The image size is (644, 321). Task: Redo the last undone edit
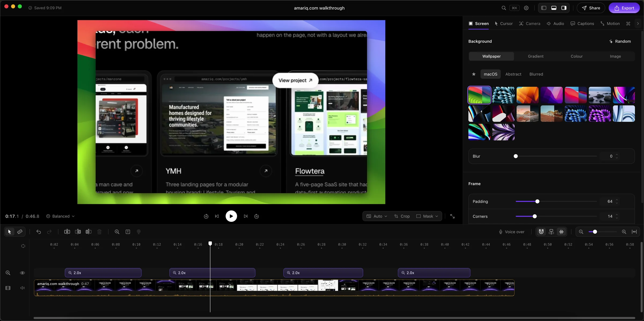click(49, 232)
